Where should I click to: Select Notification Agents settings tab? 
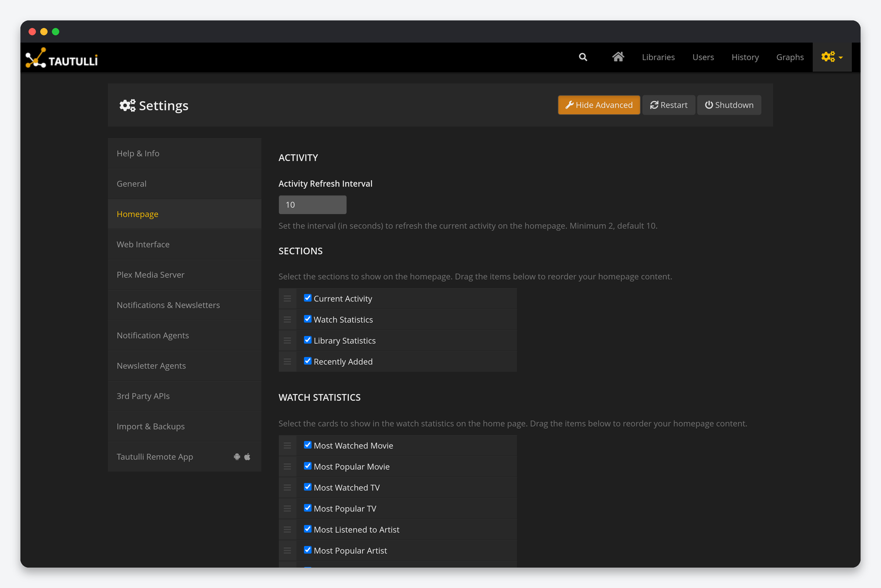[184, 335]
